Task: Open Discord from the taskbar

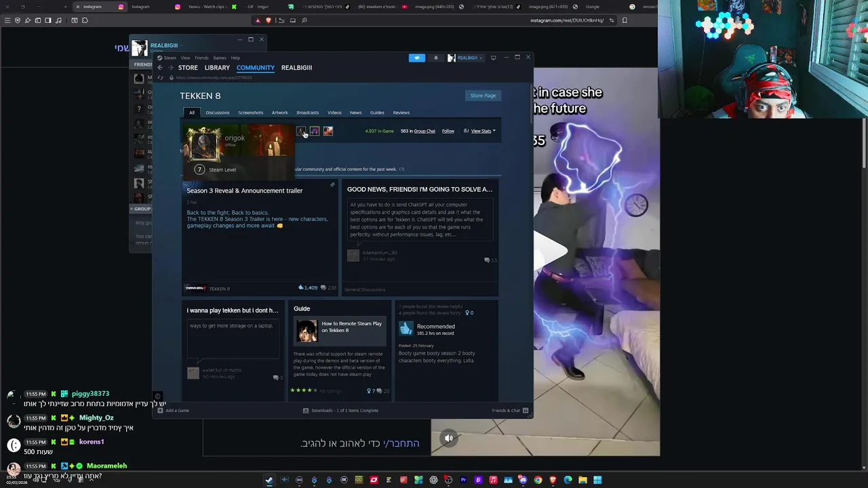Action: coord(523,480)
